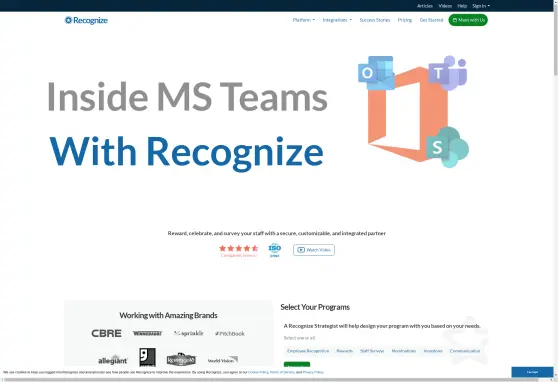Click the green Meet with Us button
The width and height of the screenshot is (558, 382).
point(468,20)
